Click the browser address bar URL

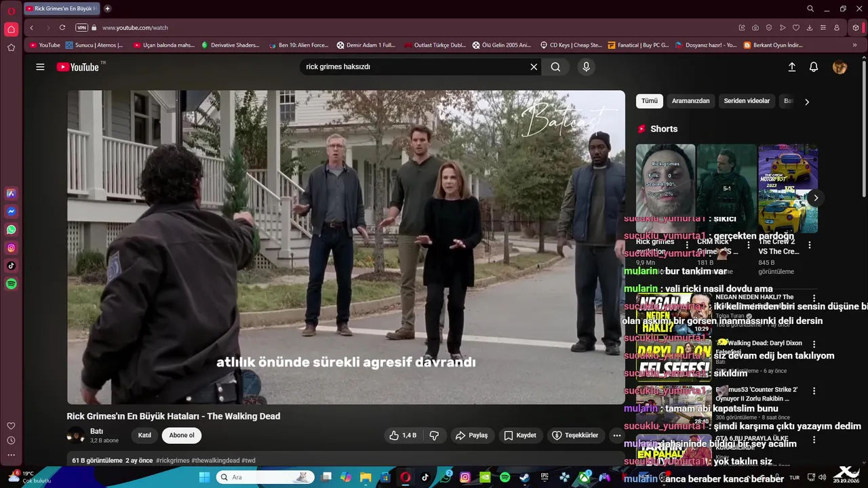[135, 28]
